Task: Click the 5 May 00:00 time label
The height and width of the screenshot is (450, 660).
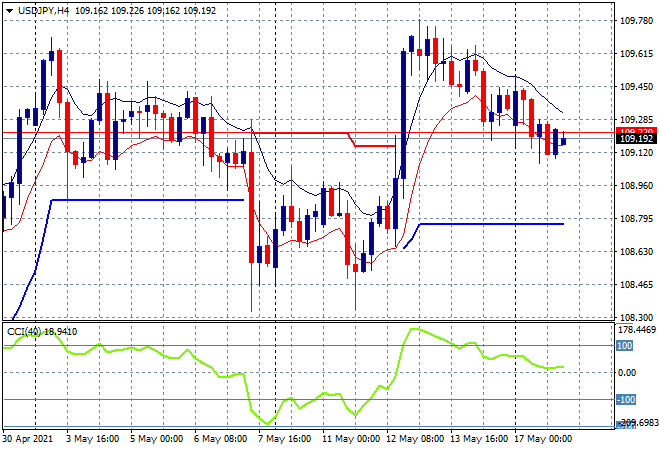Action: pyautogui.click(x=156, y=439)
